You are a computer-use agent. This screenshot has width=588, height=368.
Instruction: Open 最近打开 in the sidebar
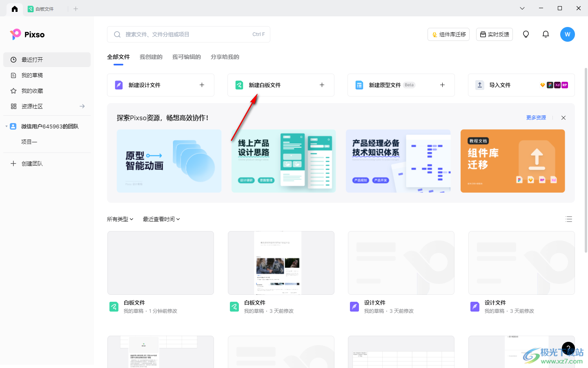coord(47,60)
